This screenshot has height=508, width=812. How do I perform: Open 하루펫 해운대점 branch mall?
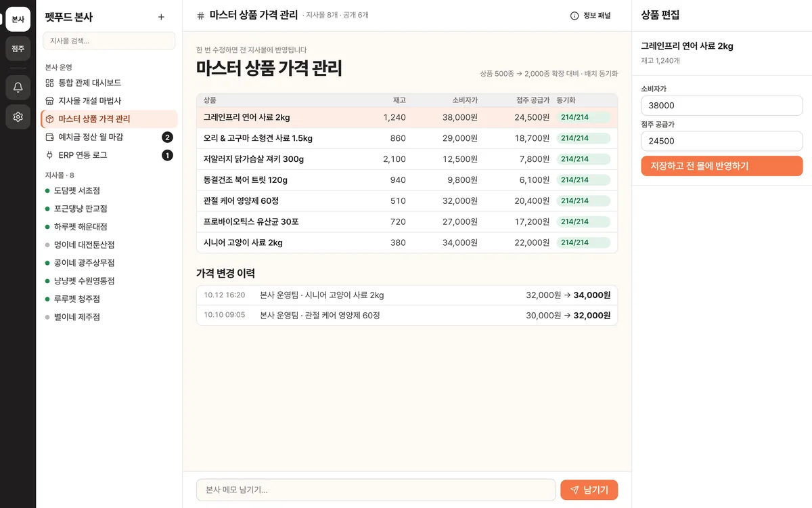click(x=109, y=227)
